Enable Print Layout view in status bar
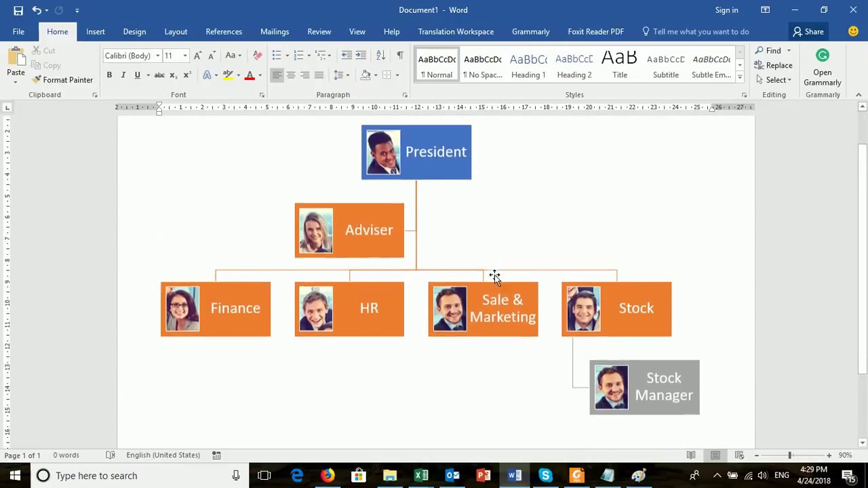 (715, 455)
